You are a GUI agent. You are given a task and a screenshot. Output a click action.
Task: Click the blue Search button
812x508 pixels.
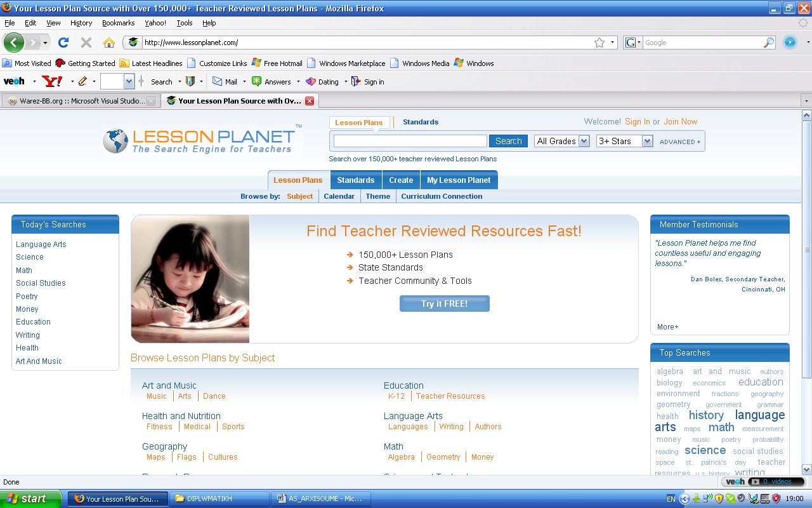[508, 141]
